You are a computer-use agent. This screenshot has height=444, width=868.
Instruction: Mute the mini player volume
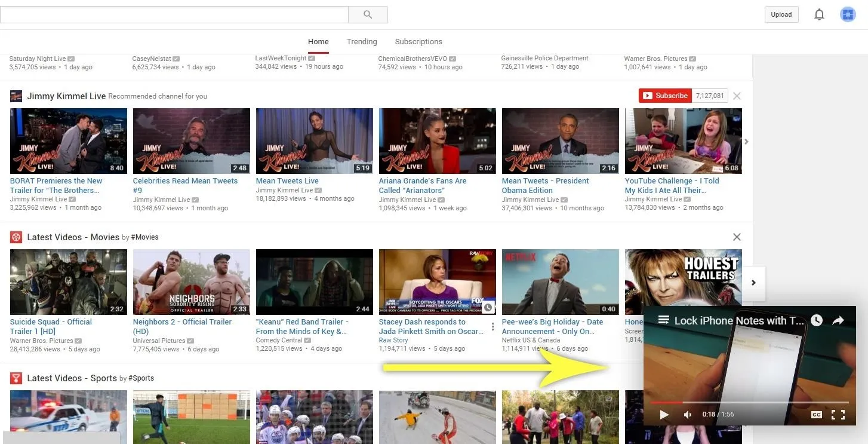(687, 415)
